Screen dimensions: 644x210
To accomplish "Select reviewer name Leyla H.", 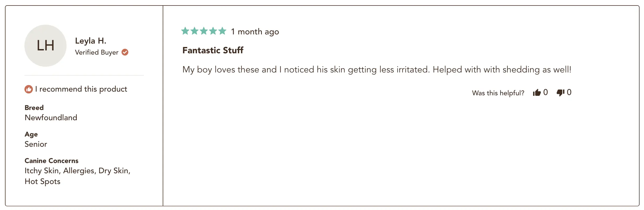I will click(x=91, y=41).
